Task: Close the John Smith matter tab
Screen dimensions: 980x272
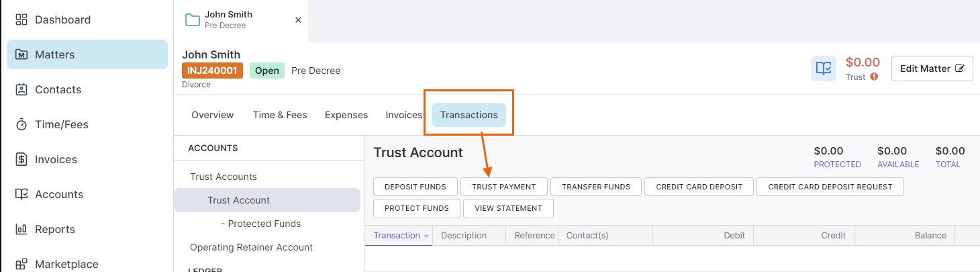Action: [298, 20]
